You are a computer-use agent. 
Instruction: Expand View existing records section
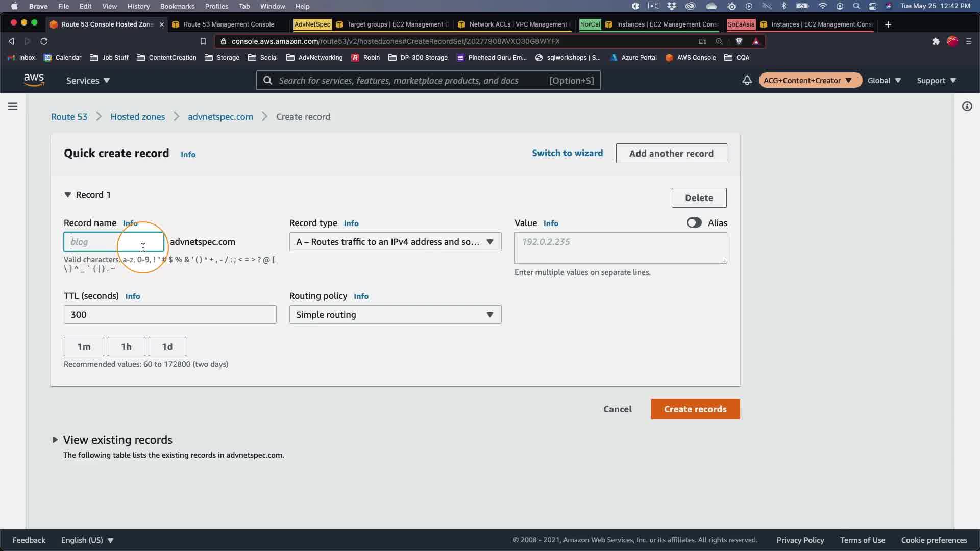click(x=55, y=440)
